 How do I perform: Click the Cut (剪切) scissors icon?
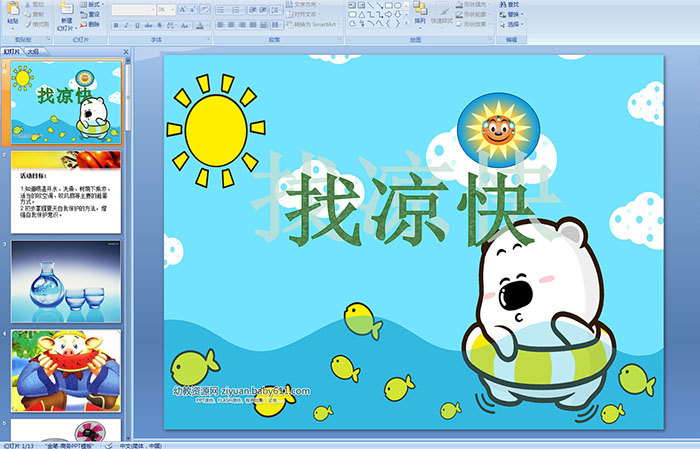click(x=28, y=4)
